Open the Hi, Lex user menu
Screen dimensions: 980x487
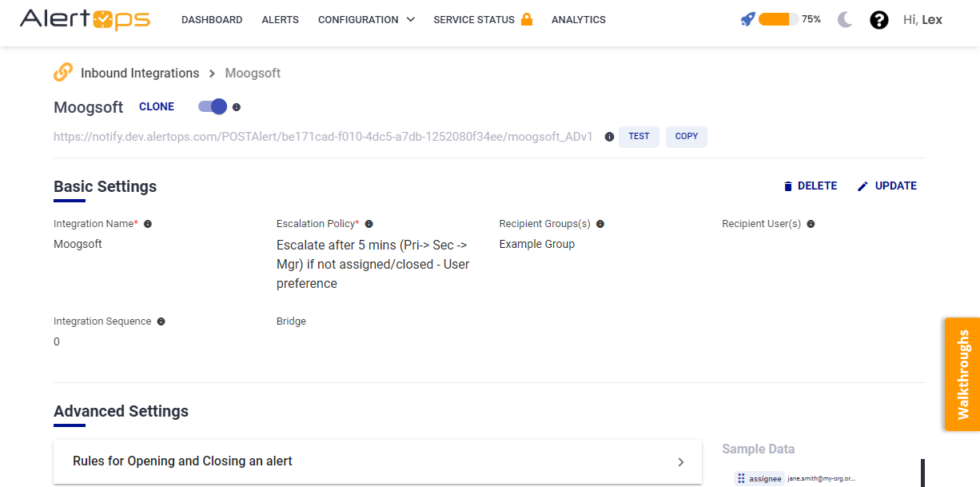(922, 20)
